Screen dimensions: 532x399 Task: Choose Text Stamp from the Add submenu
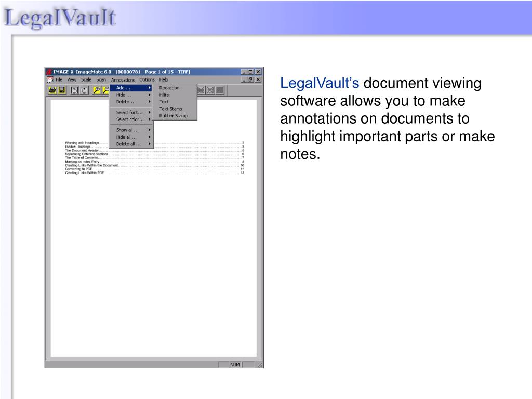coord(175,109)
